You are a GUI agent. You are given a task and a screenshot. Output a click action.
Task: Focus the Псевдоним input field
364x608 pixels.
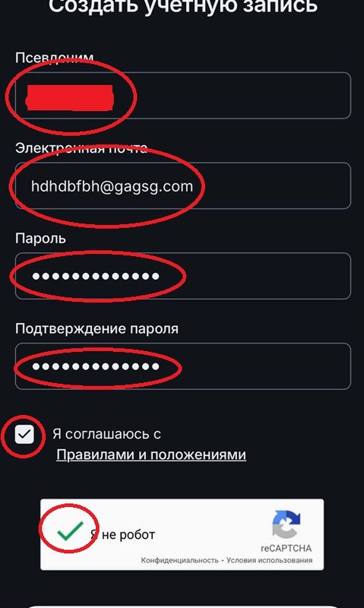click(183, 96)
